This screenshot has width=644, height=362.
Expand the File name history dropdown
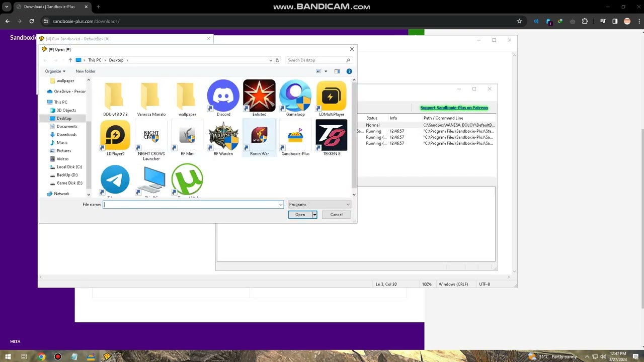click(281, 205)
